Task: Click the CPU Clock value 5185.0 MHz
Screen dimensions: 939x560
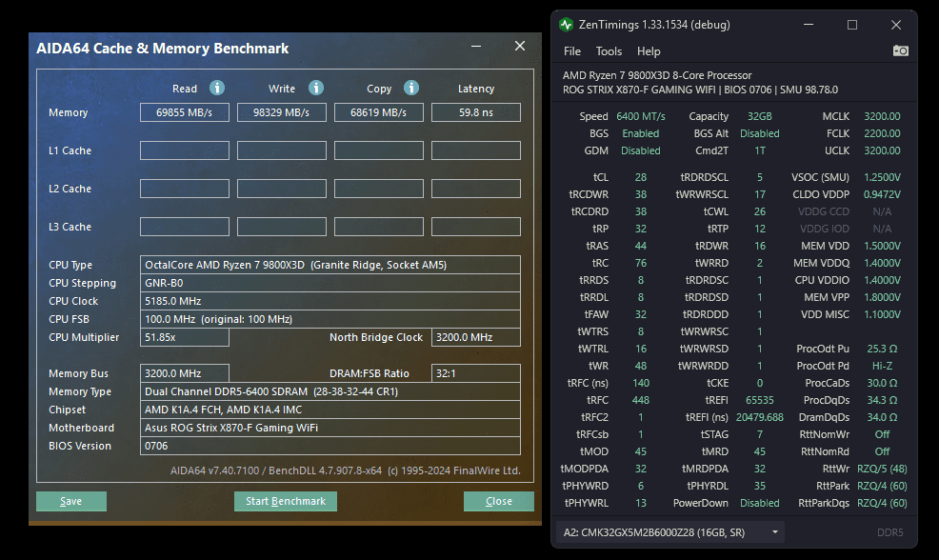Action: 330,301
